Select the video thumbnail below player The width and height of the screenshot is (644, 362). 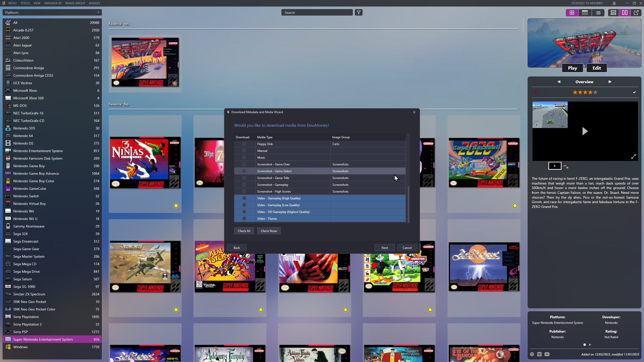click(555, 166)
